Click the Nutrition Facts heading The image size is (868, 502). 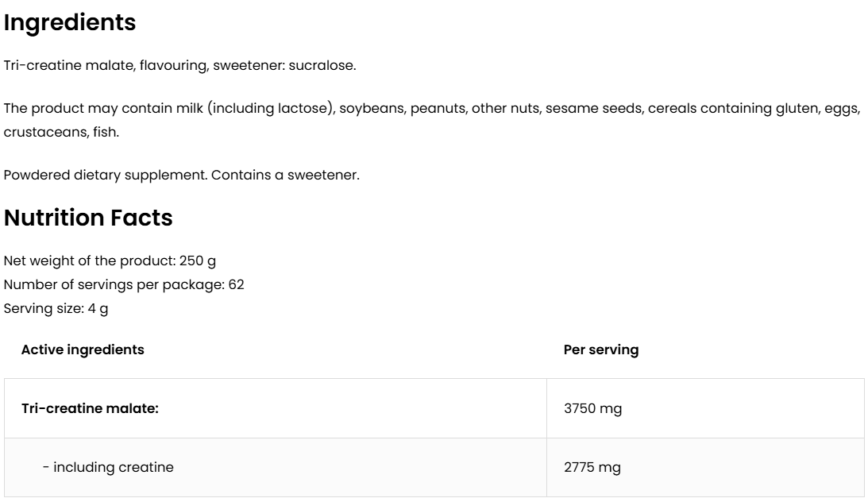(88, 218)
